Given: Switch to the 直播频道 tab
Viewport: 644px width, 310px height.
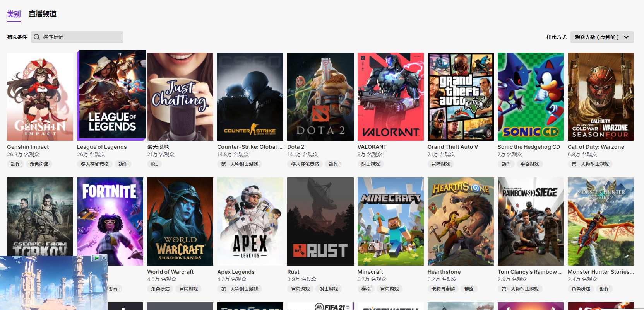Looking at the screenshot, I should pyautogui.click(x=43, y=14).
